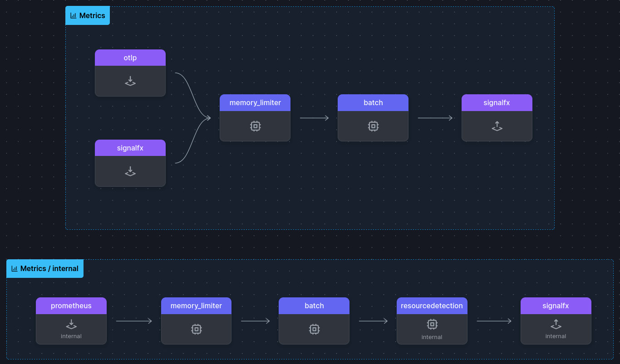Select the memory_limiter node header in Metrics
Viewport: 620px width, 364px height.
255,102
